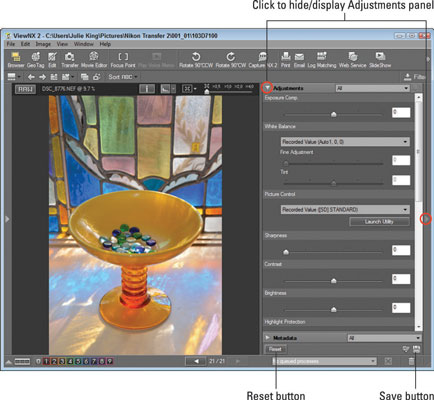434x400 pixels.
Task: Open the queued processes dropdown
Action: click(x=324, y=361)
